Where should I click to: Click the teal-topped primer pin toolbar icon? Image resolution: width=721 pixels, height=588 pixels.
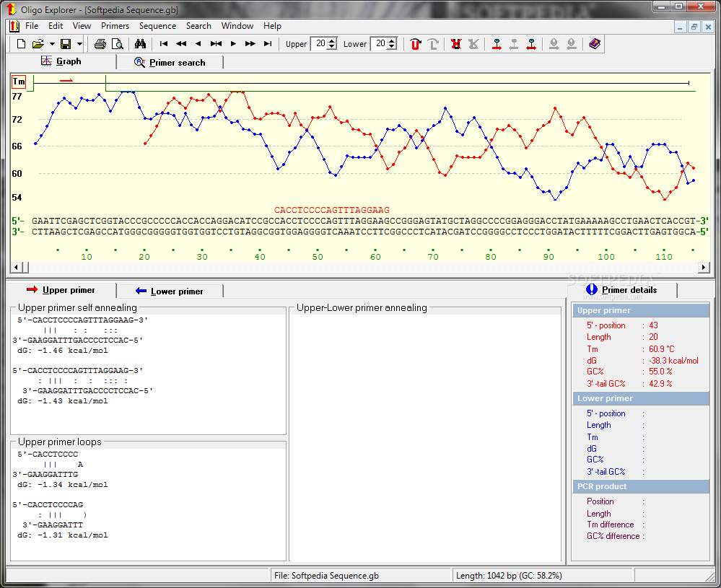[x=531, y=44]
